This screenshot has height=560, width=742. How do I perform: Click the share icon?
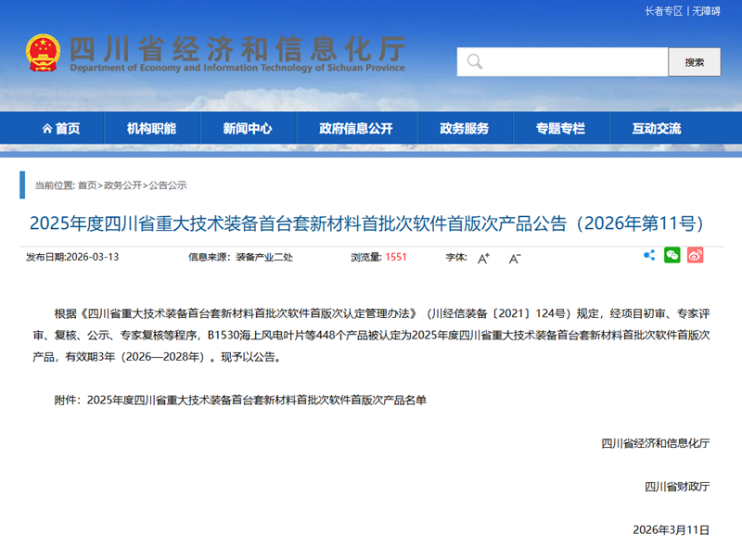coord(649,256)
